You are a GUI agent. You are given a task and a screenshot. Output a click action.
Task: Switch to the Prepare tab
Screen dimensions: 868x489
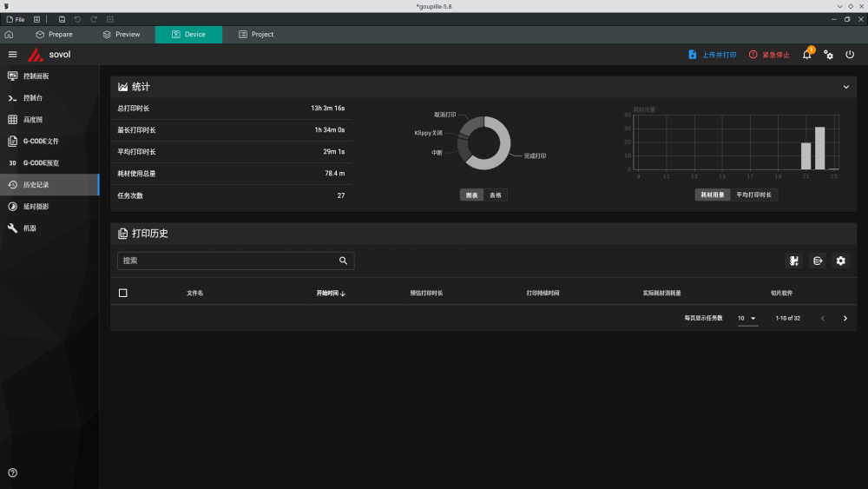[x=54, y=35]
